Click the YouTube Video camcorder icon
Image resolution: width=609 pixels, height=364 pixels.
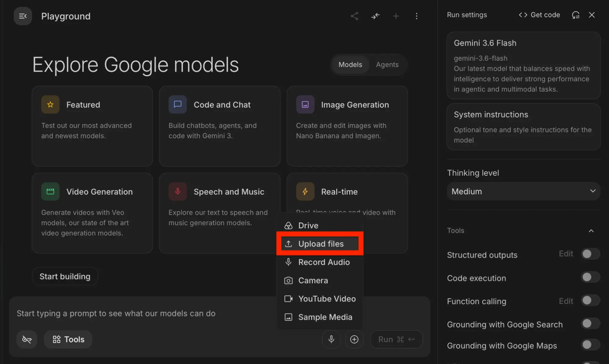coord(289,299)
